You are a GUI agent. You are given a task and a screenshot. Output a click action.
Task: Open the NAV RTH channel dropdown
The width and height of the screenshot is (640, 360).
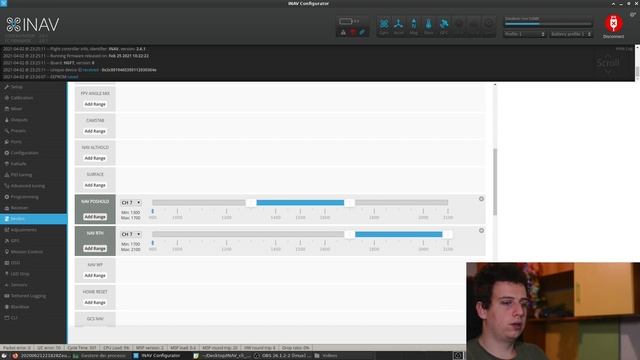[131, 234]
